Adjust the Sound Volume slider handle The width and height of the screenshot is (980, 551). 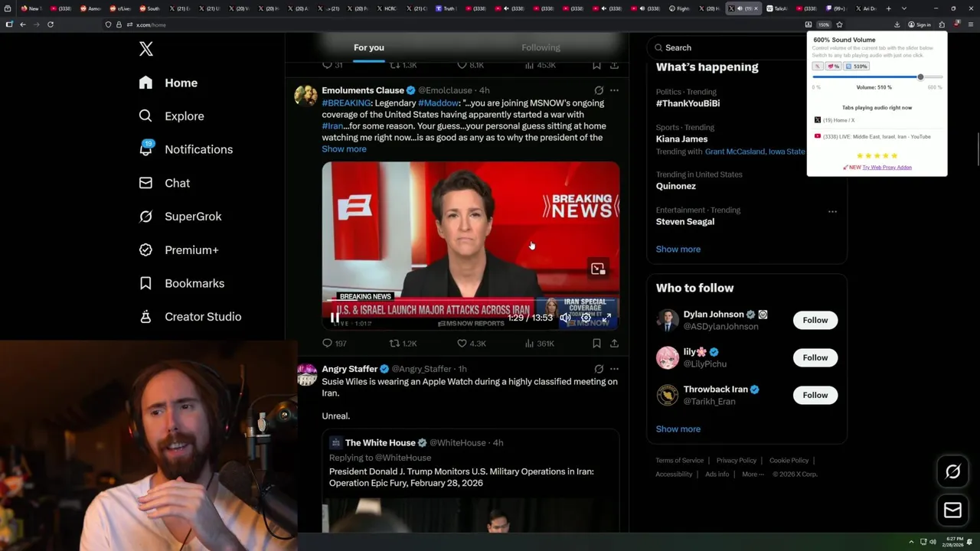click(920, 77)
